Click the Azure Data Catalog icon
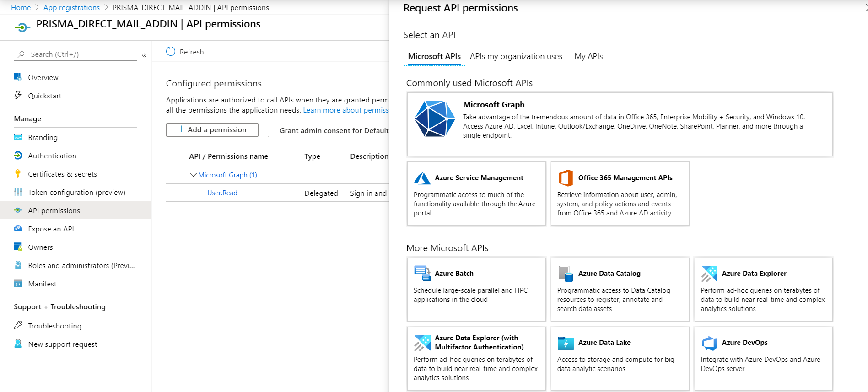The height and width of the screenshot is (392, 868). click(x=566, y=274)
